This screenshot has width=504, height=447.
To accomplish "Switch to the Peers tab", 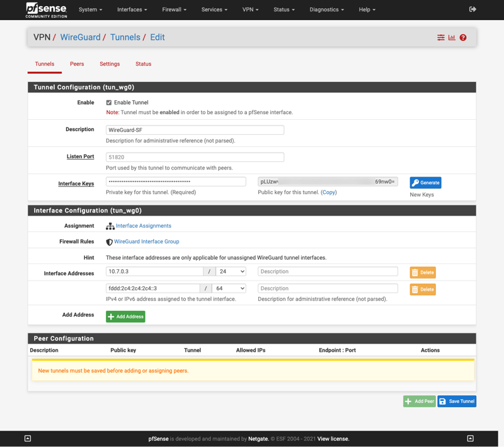I will click(x=77, y=64).
